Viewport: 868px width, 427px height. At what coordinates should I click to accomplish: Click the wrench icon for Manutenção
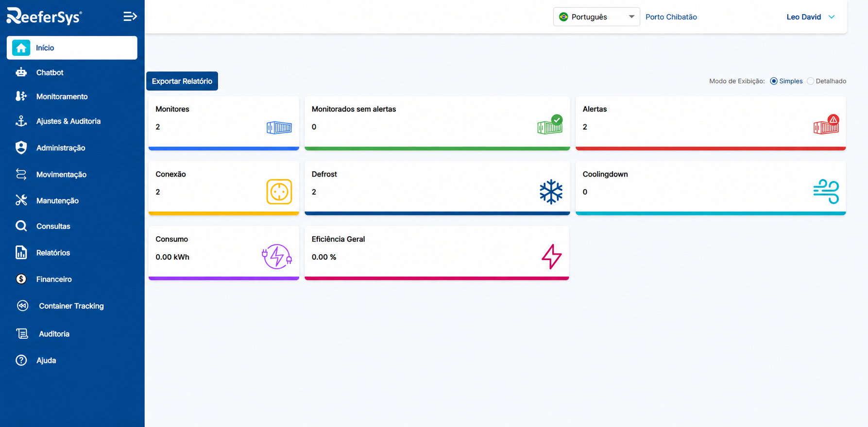[x=21, y=200]
